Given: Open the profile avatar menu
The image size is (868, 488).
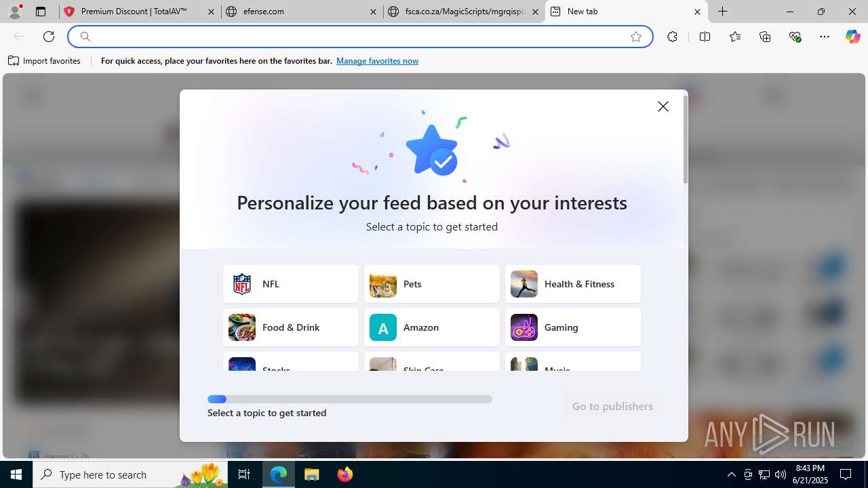Looking at the screenshot, I should [x=15, y=12].
